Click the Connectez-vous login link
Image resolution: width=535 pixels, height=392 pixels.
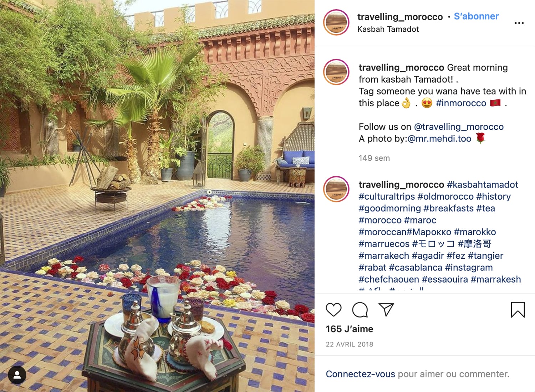pos(360,374)
